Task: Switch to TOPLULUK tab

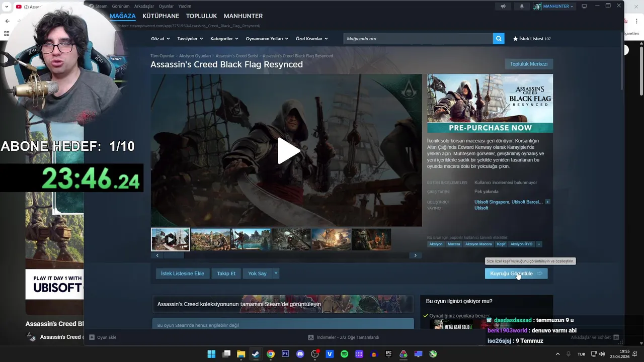Action: click(x=201, y=16)
